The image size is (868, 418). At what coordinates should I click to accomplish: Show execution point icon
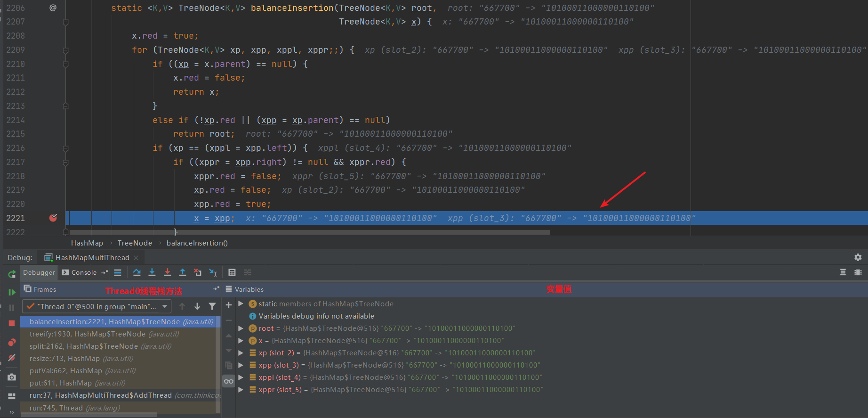[x=118, y=272]
